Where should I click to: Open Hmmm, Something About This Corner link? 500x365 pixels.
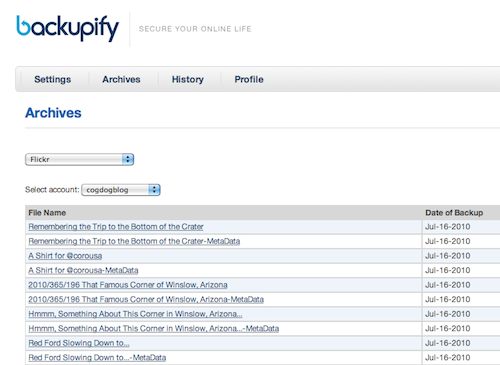point(135,314)
